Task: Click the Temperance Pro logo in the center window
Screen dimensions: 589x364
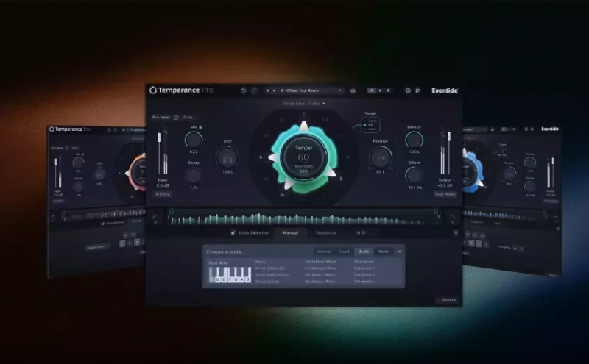Action: coord(181,90)
